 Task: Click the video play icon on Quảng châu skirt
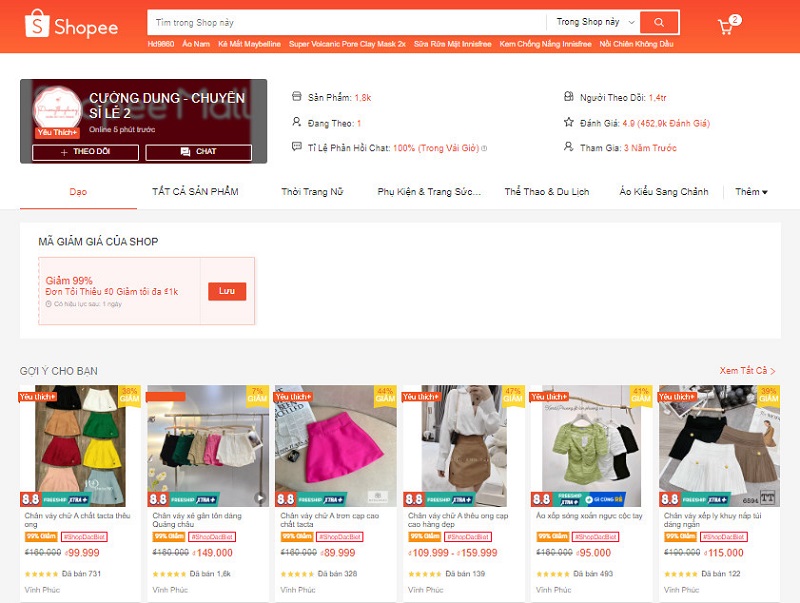[260, 497]
